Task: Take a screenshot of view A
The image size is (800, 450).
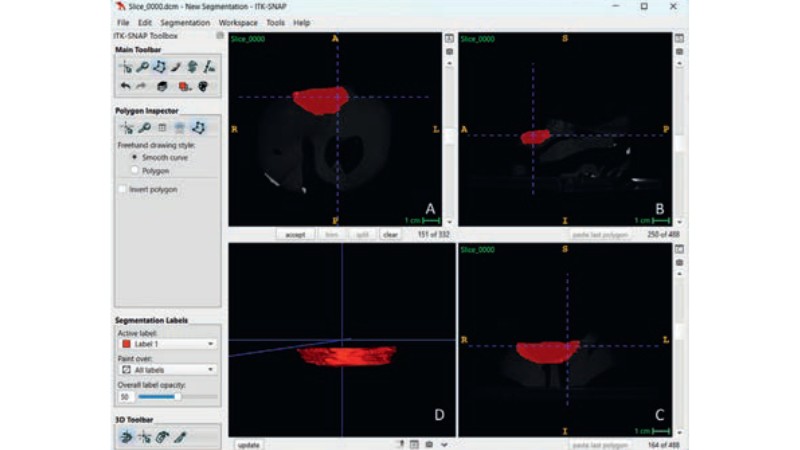Action: click(449, 52)
